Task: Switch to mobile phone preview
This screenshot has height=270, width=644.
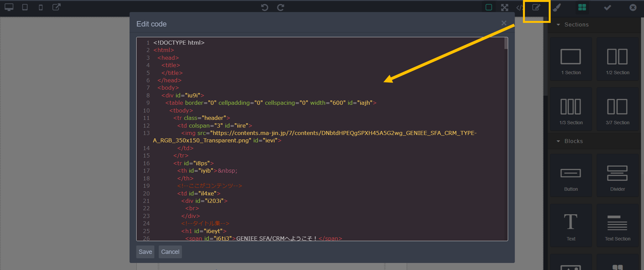Action: [41, 7]
